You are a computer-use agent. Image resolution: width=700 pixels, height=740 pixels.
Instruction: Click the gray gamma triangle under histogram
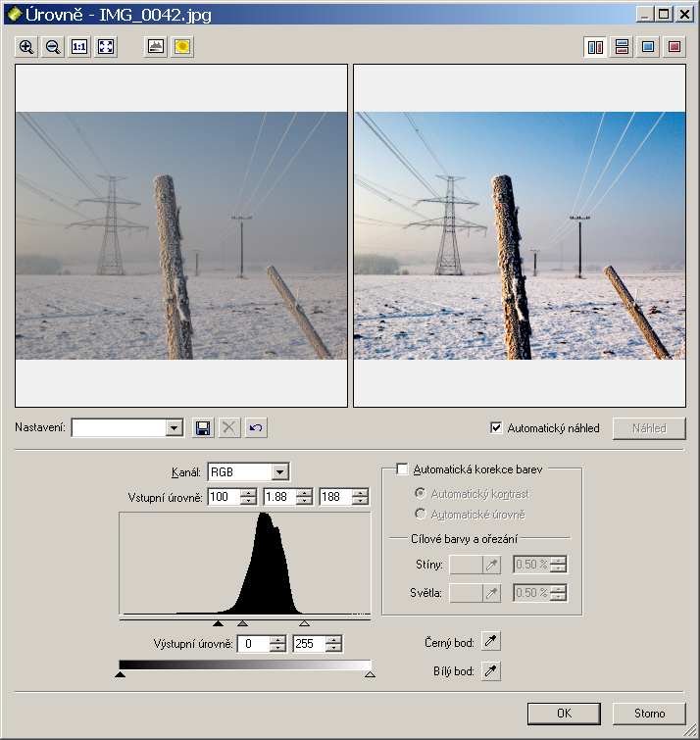pyautogui.click(x=242, y=623)
